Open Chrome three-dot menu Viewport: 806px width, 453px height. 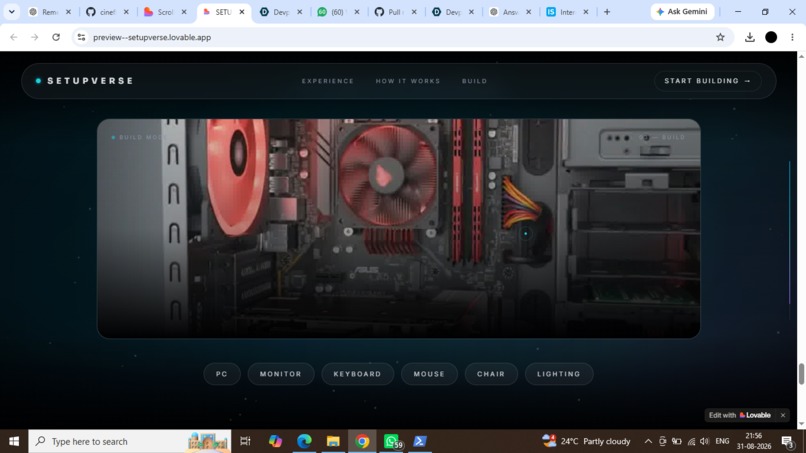click(x=792, y=37)
